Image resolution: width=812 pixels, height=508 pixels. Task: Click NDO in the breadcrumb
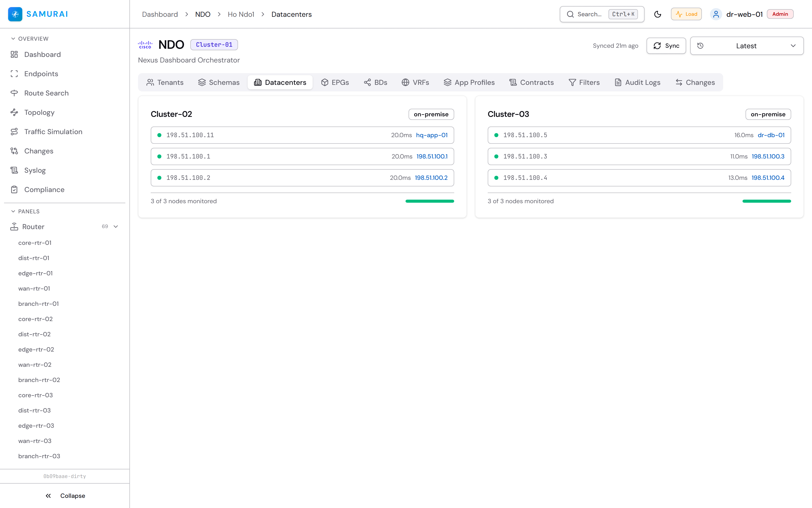[203, 14]
